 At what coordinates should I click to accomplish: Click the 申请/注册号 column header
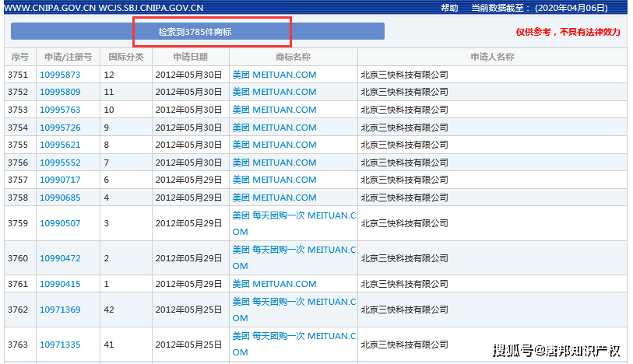(x=69, y=57)
